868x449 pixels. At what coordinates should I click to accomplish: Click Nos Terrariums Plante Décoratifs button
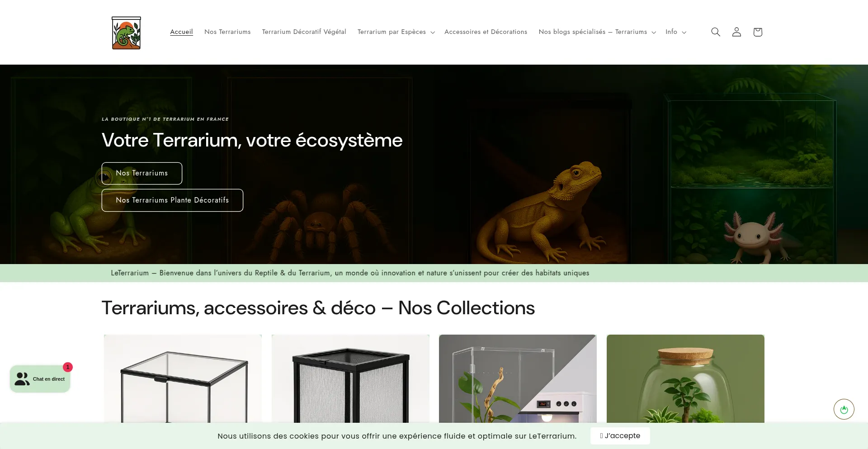pyautogui.click(x=172, y=200)
